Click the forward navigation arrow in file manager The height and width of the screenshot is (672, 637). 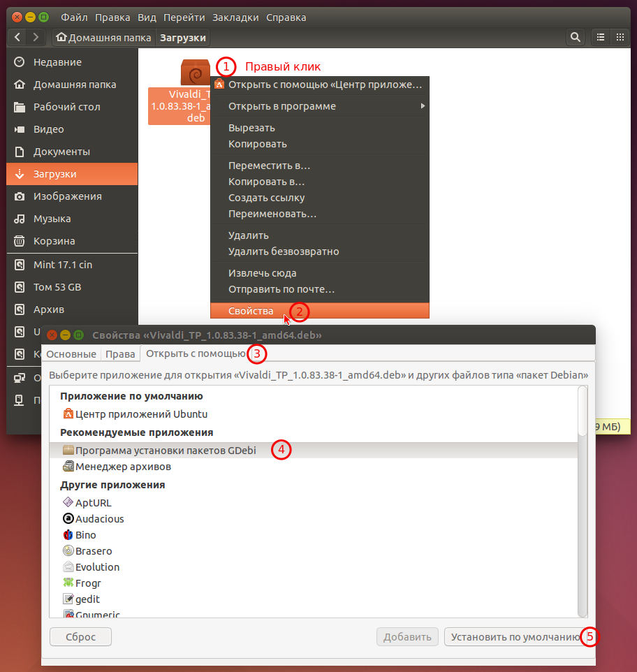36,37
